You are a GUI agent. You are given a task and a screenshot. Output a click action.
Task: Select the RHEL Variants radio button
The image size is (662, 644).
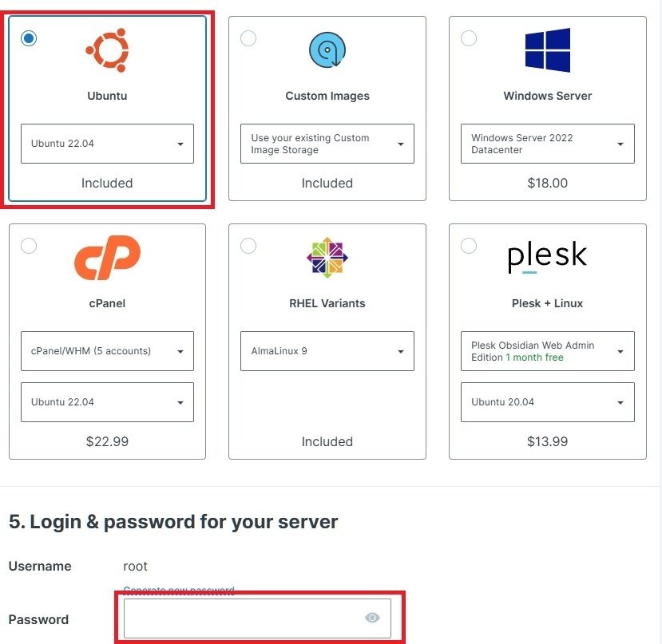248,246
